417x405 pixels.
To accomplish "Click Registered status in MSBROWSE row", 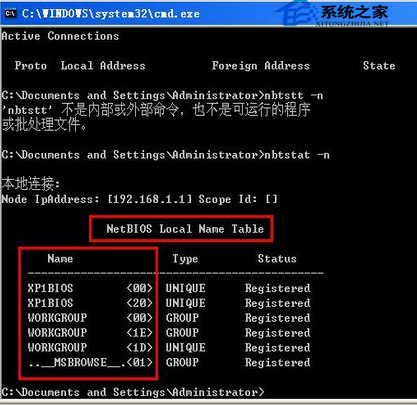I will [x=277, y=363].
